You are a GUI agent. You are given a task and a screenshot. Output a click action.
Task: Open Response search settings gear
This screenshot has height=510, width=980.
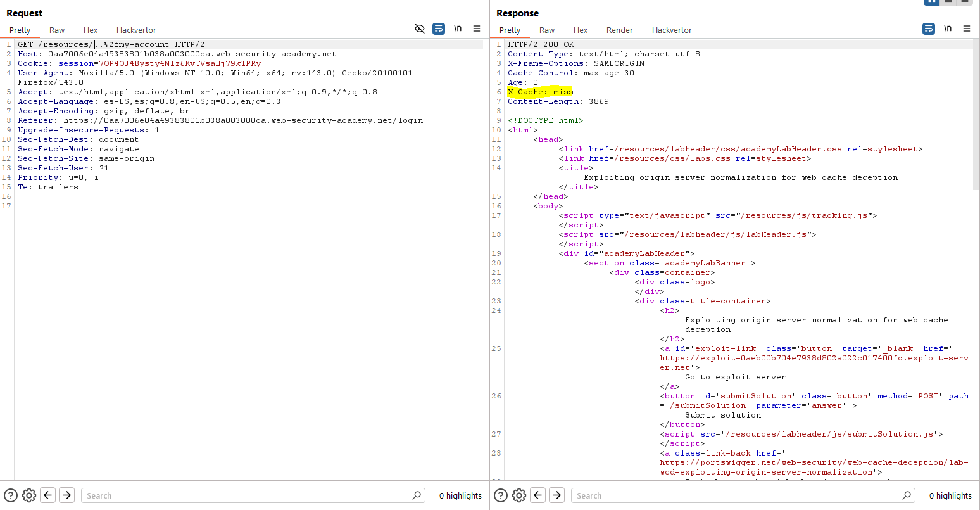[x=518, y=495]
